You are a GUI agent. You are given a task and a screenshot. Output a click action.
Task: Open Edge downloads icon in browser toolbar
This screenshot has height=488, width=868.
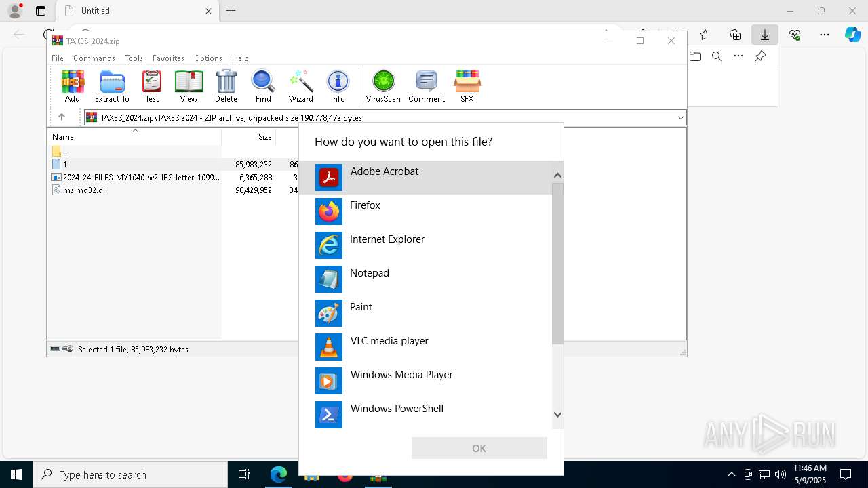pyautogui.click(x=765, y=35)
